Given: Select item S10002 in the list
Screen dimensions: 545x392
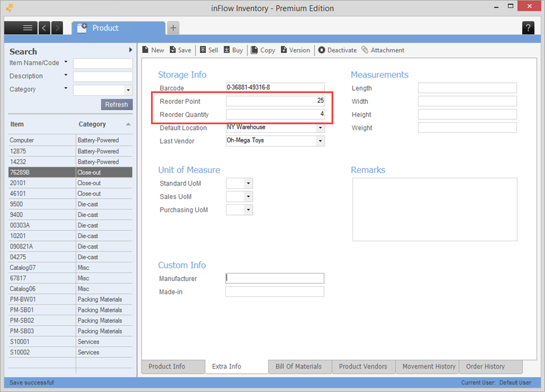Looking at the screenshot, I should [70, 352].
